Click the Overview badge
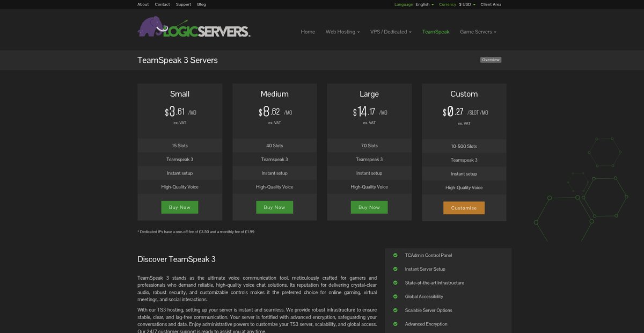Screen dimensions: 644x333 pyautogui.click(x=491, y=60)
